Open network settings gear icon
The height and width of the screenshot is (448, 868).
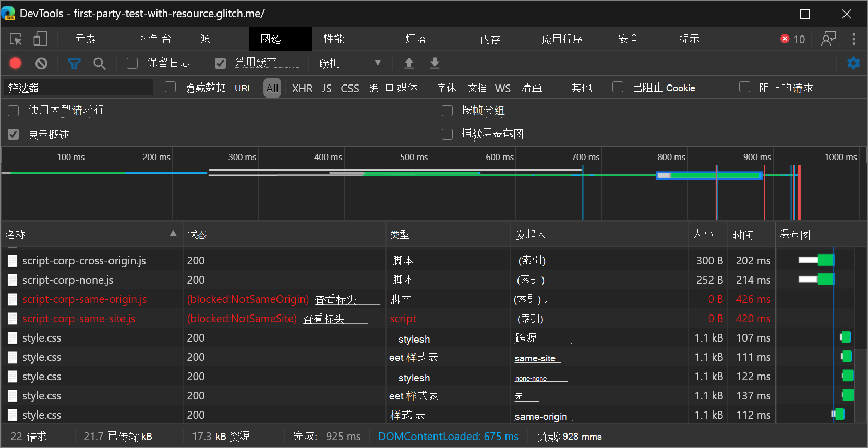[x=853, y=63]
